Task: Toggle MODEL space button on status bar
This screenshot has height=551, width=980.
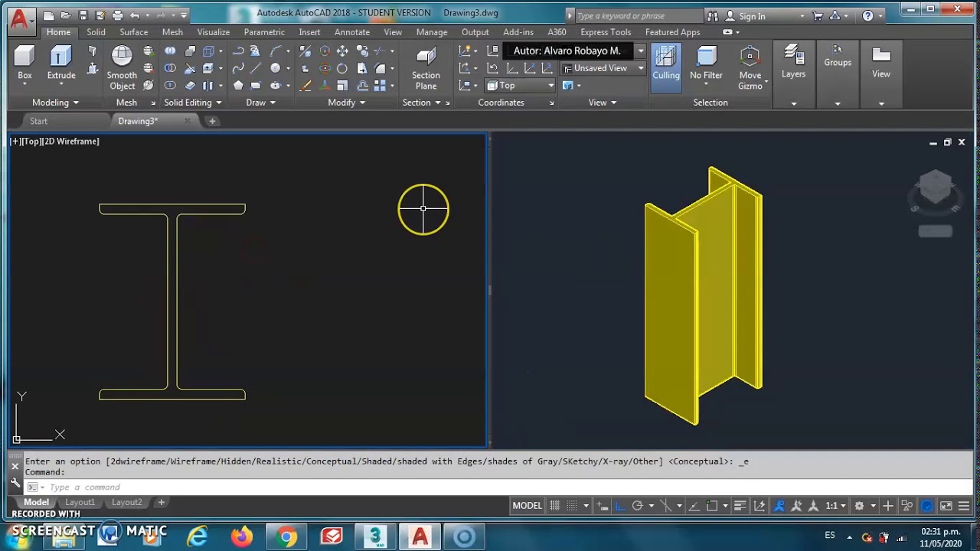Action: tap(527, 506)
